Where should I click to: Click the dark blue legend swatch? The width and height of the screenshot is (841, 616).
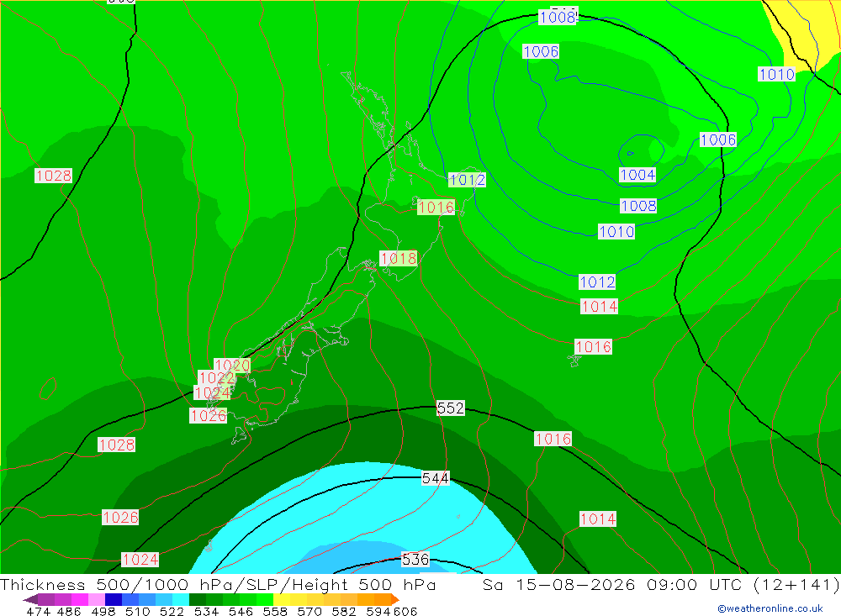tap(114, 599)
